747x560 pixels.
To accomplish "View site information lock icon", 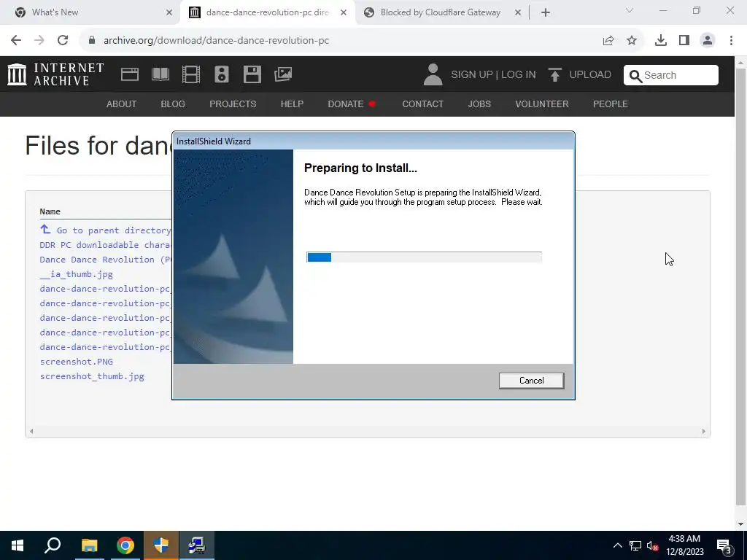I will click(x=93, y=41).
